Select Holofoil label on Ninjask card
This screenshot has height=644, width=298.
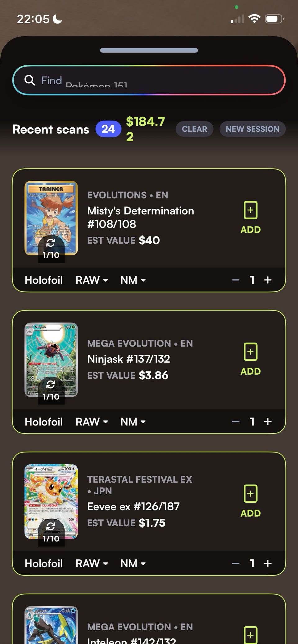pos(43,421)
